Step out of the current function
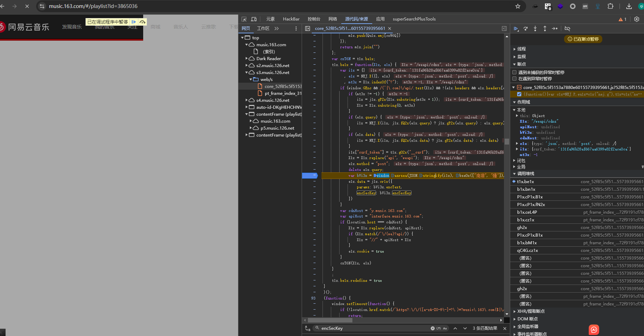This screenshot has height=336, width=644. [545, 28]
